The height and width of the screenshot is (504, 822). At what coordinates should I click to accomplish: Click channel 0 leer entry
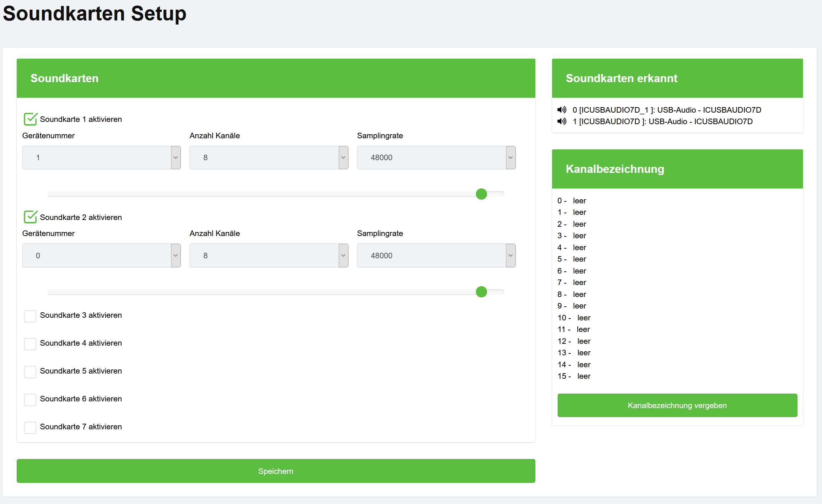(x=579, y=201)
